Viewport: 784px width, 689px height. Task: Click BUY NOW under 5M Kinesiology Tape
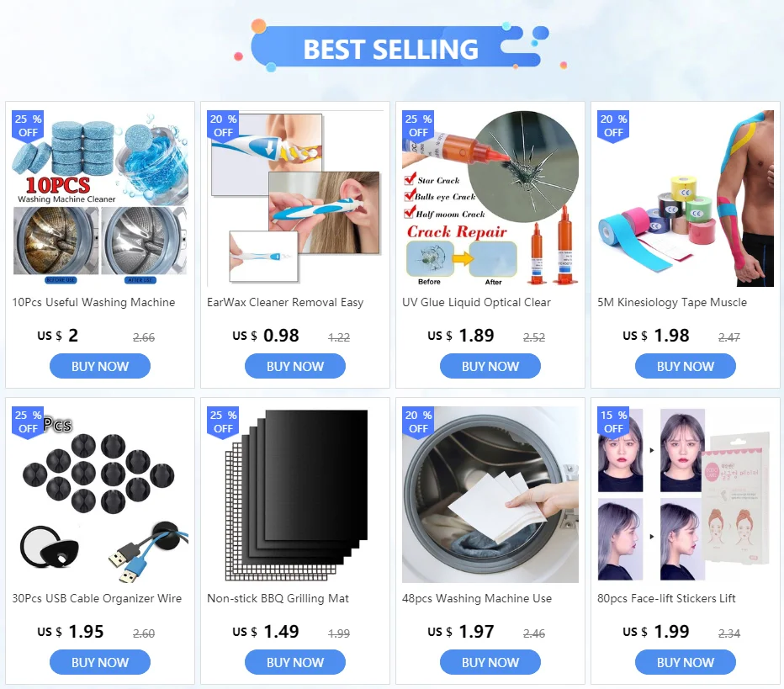tap(686, 366)
